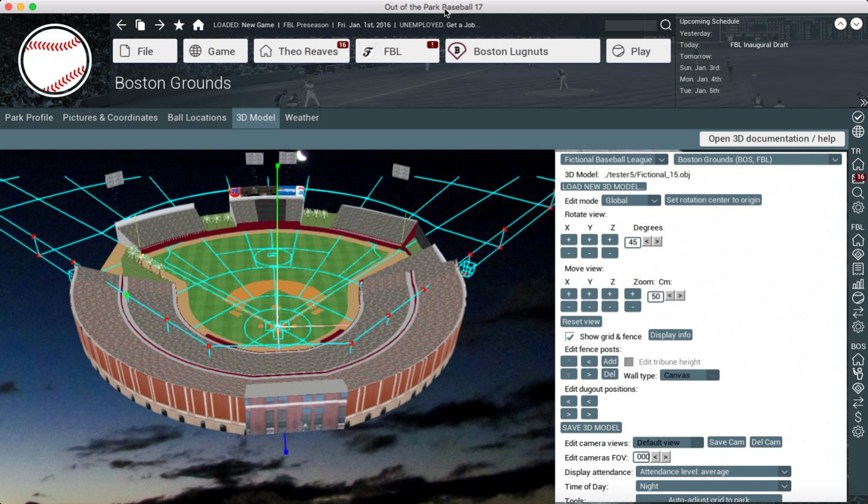Click the FBL section diamond field icon
Screen dimensions: 868x504
click(858, 255)
